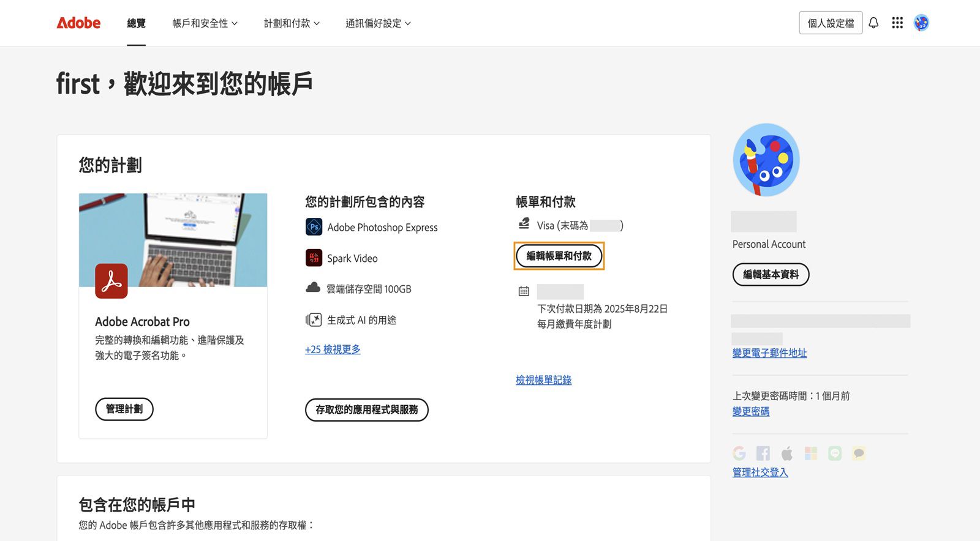980x541 pixels.
Task: Click the 管理計劃 button
Action: (x=124, y=409)
